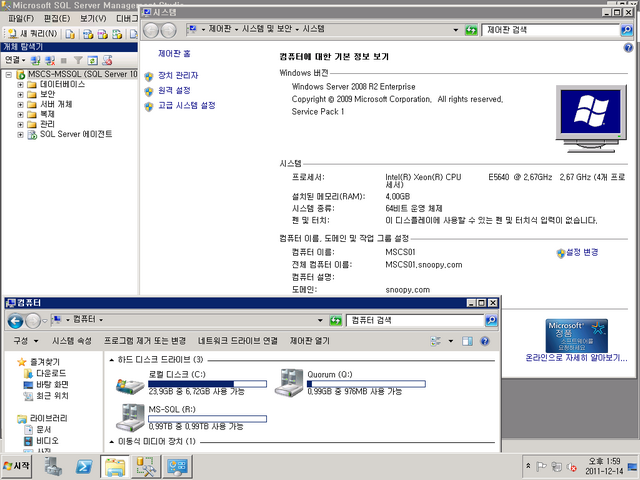Click the Microsoft 정품 software badge
This screenshot has height=480, width=640.
[576, 336]
